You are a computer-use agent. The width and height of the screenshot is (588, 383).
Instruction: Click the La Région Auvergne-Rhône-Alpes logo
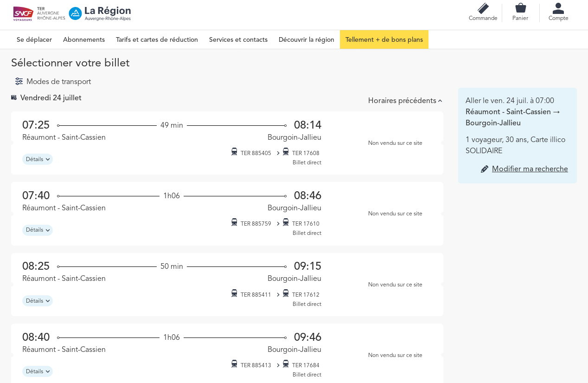[x=100, y=13]
